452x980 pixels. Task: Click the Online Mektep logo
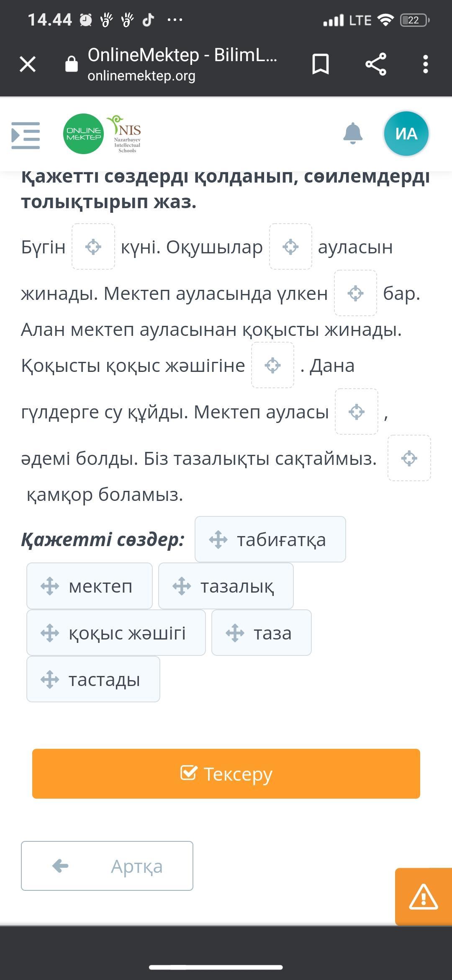(83, 134)
